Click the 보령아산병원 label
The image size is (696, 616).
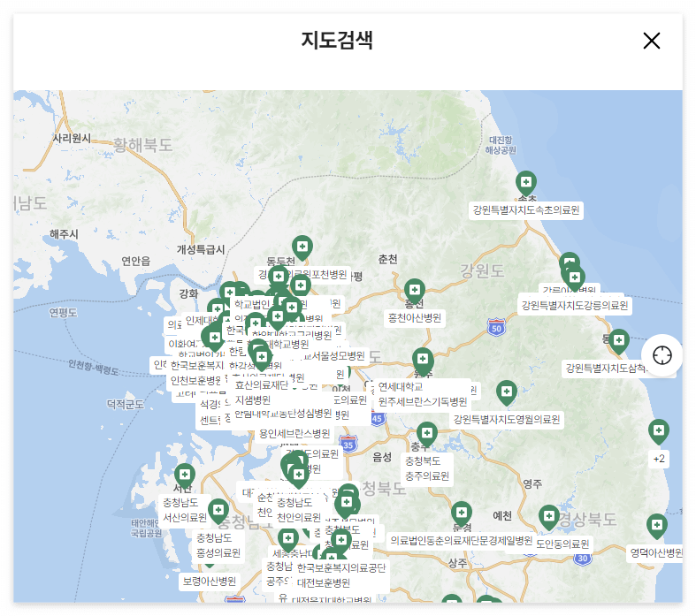(210, 582)
